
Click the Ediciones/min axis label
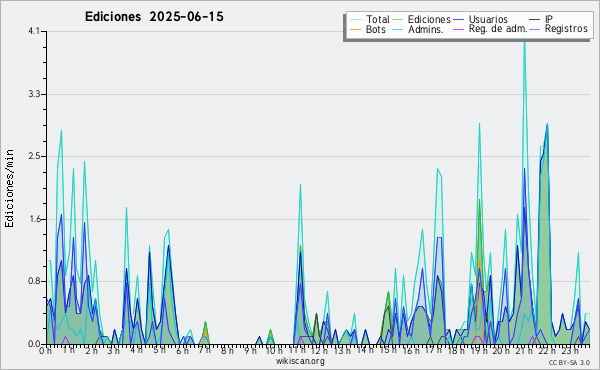(x=9, y=188)
